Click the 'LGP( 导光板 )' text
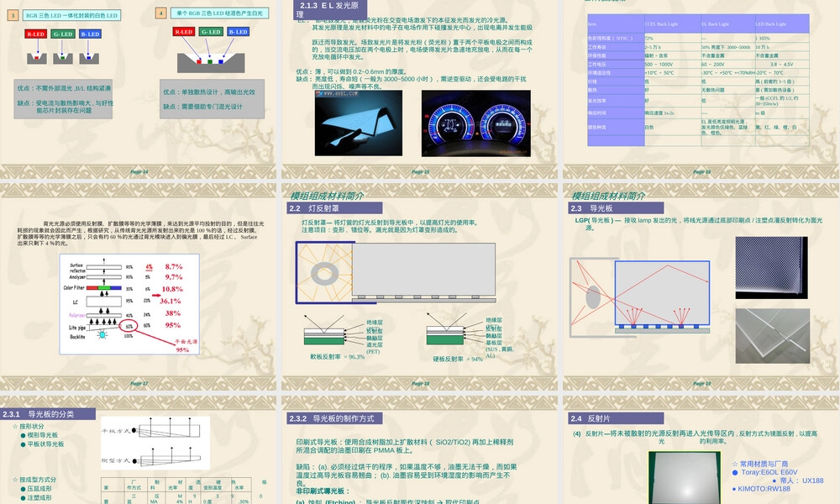This screenshot has width=840, height=504. [x=594, y=220]
